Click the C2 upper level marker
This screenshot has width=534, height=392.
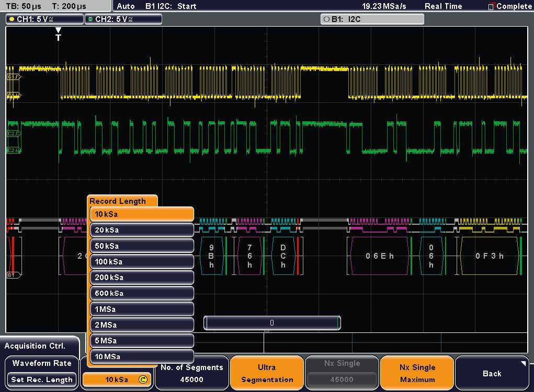click(x=14, y=133)
